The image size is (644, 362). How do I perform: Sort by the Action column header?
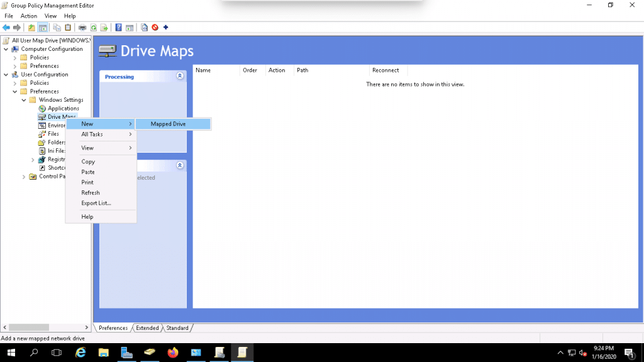(x=280, y=70)
